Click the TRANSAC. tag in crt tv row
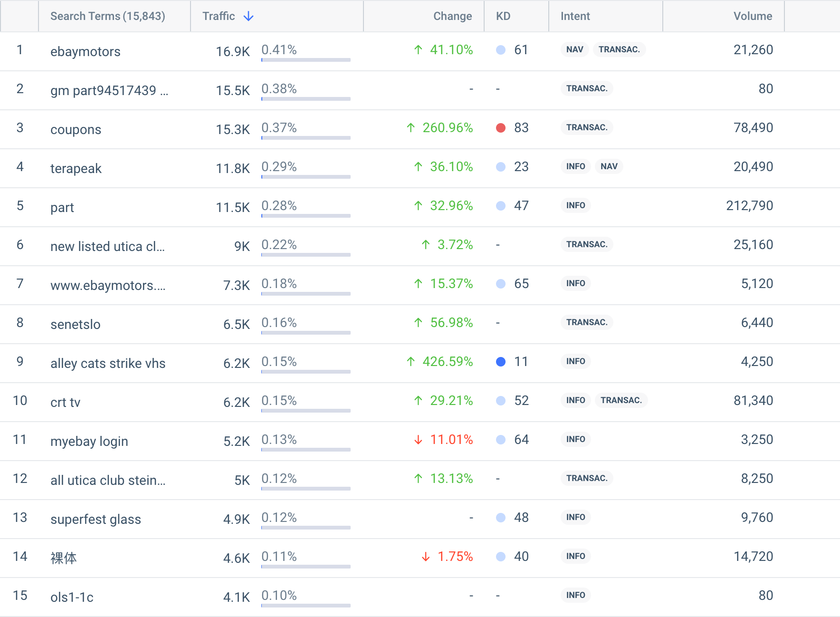The width and height of the screenshot is (840, 617). tap(620, 400)
